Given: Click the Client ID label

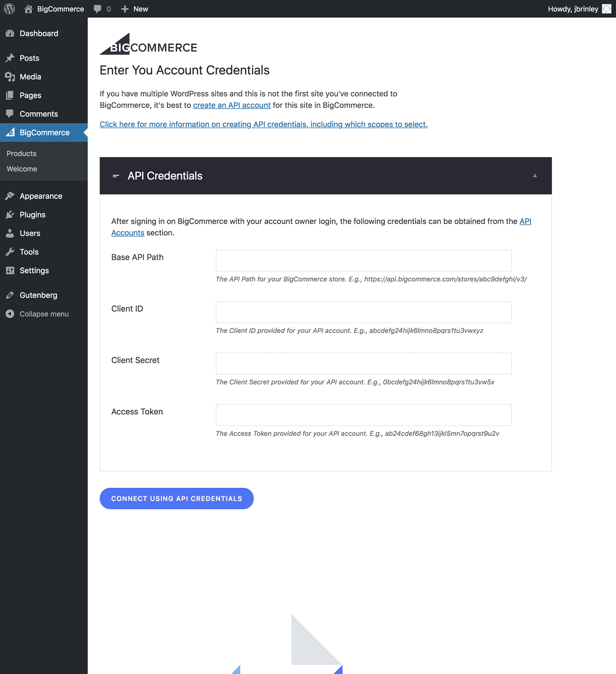Looking at the screenshot, I should click(127, 309).
